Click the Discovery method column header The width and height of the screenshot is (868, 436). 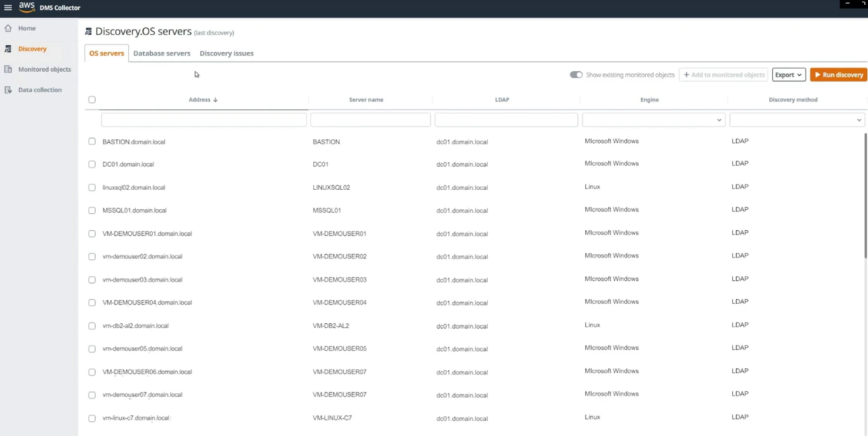pos(793,100)
